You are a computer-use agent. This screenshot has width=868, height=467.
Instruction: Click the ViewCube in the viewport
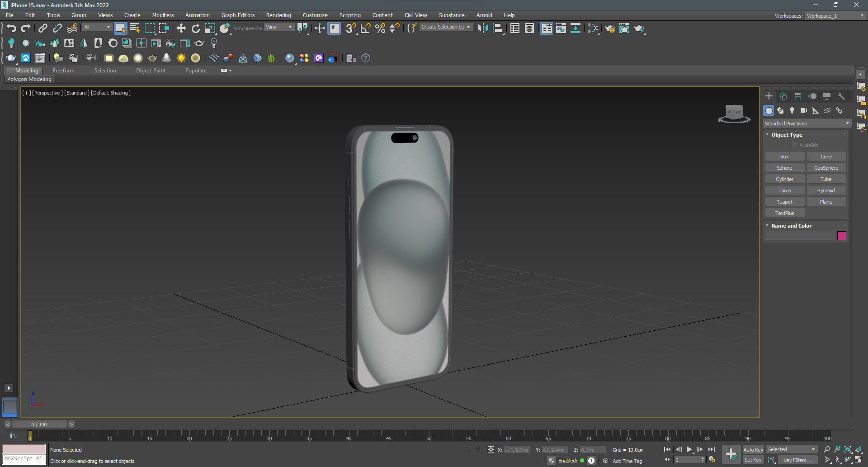coord(734,113)
